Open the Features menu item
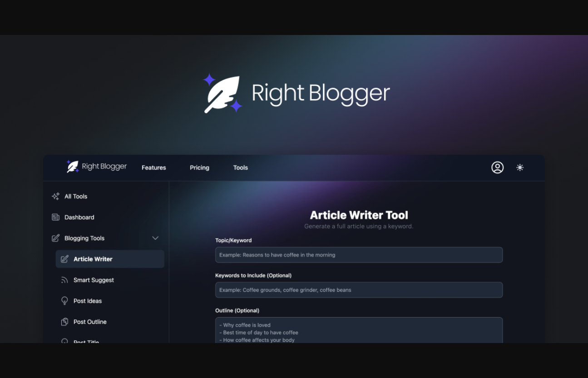588x378 pixels. (x=153, y=168)
